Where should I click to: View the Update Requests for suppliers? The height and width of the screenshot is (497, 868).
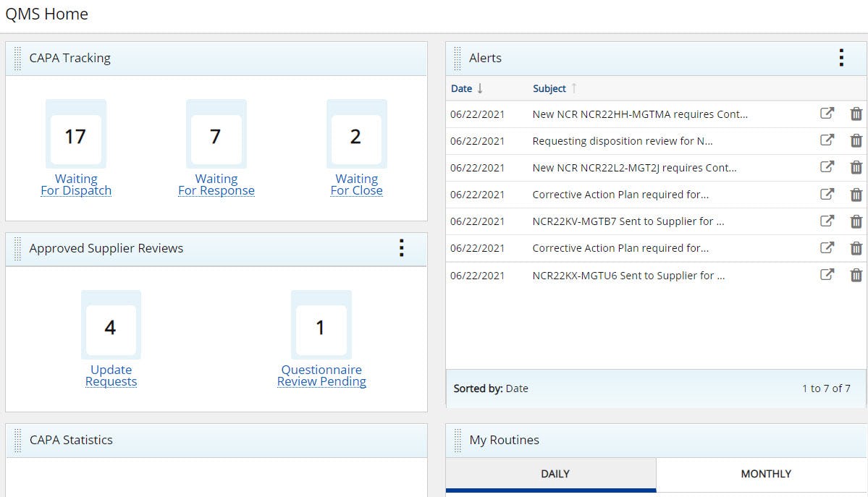(111, 375)
